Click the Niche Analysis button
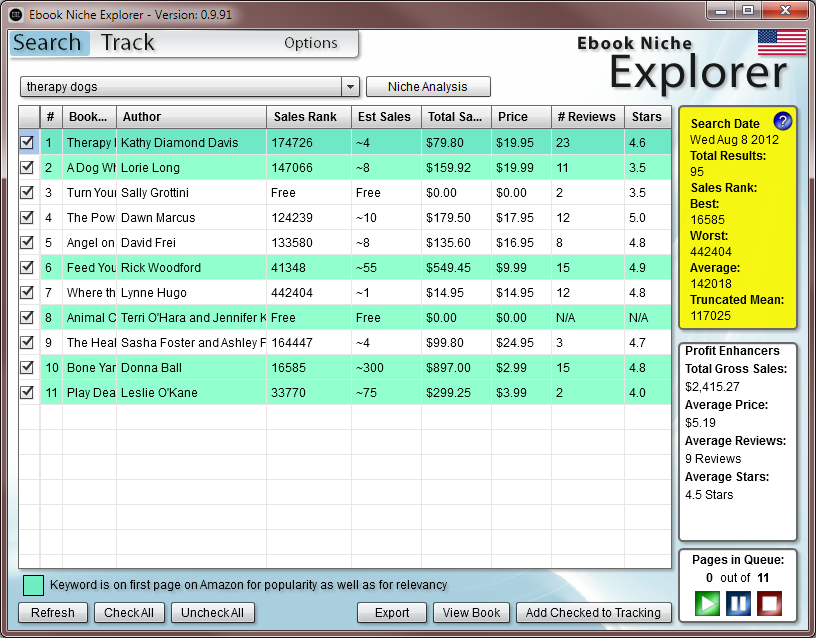Viewport: 816px width, 638px height. pyautogui.click(x=428, y=87)
